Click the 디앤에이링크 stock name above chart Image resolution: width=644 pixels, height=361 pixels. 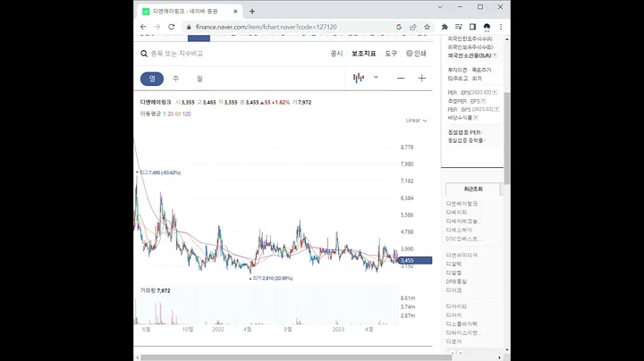click(156, 102)
